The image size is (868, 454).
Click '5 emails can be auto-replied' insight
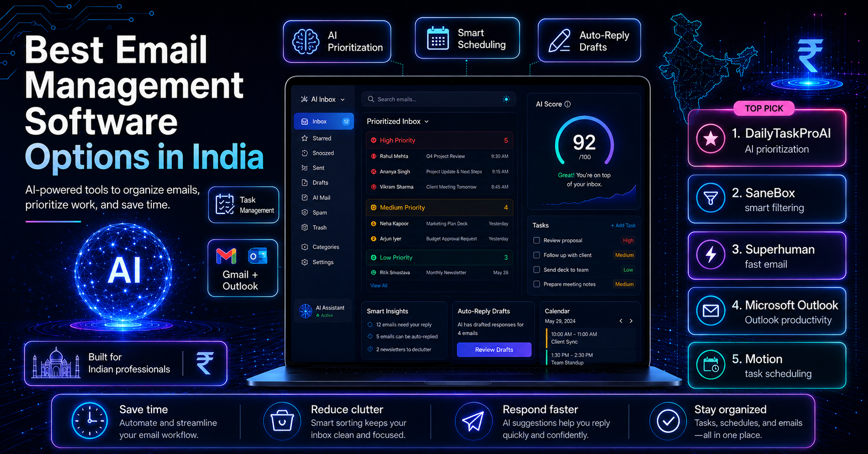tap(402, 336)
